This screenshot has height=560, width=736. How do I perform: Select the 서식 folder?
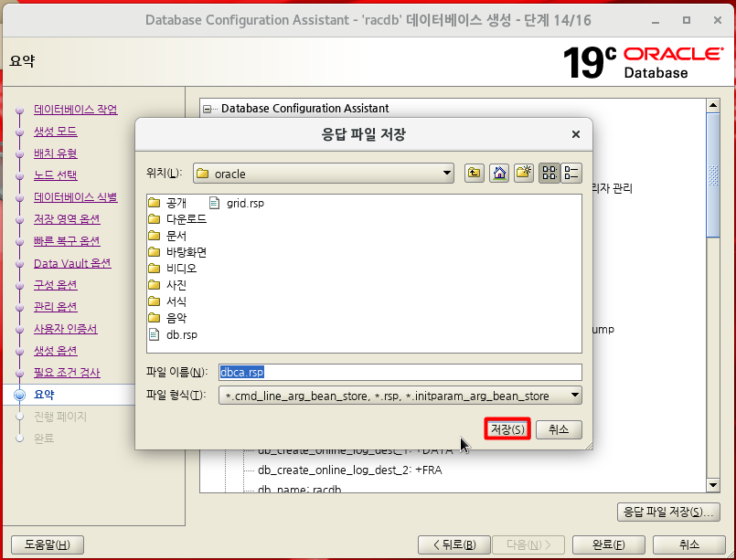pos(167,301)
